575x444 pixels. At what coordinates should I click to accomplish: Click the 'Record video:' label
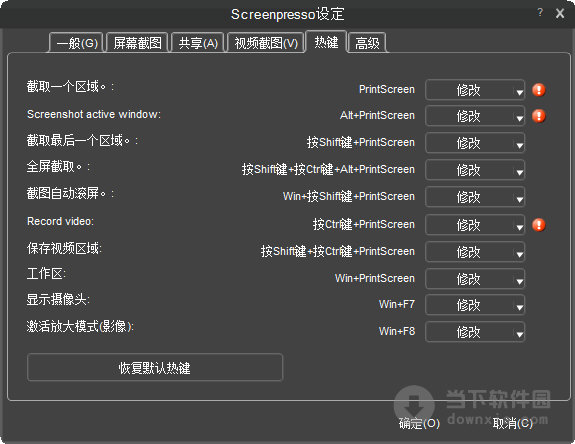point(61,221)
